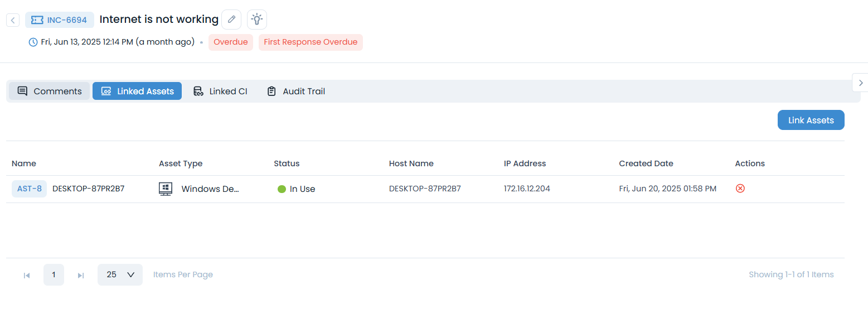Click the red unlink asset icon
The image size is (868, 323).
pyautogui.click(x=740, y=189)
